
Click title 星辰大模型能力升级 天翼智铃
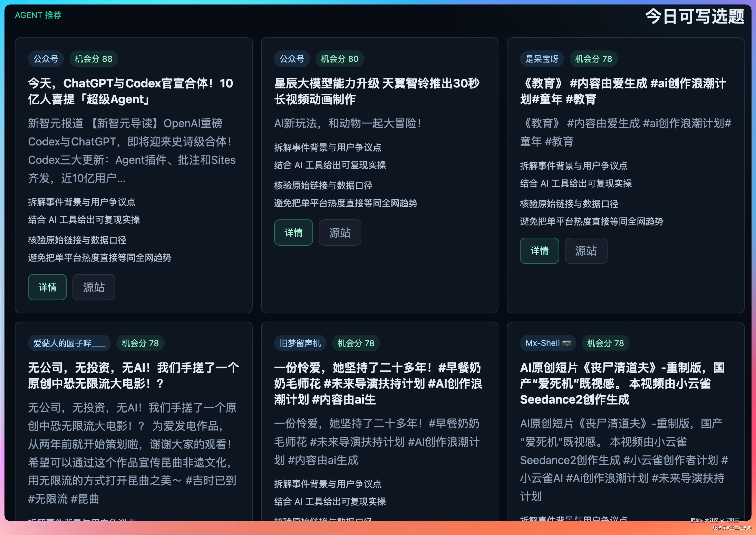[377, 91]
